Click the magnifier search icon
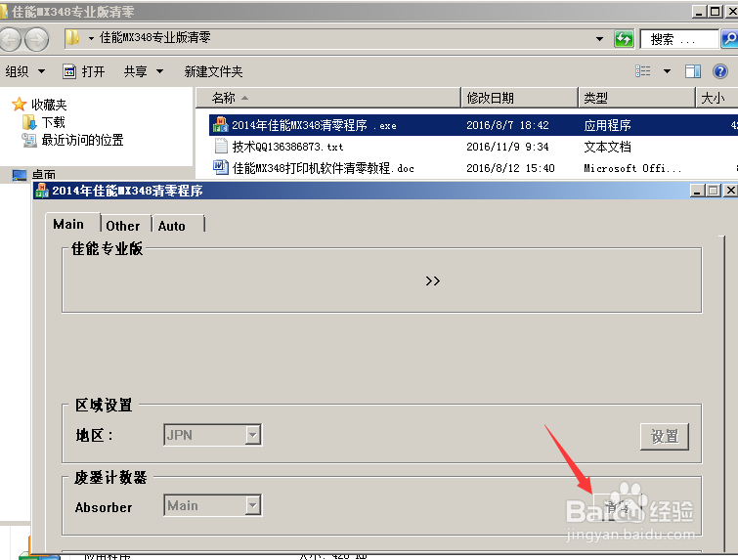The height and width of the screenshot is (560, 738). click(x=729, y=38)
